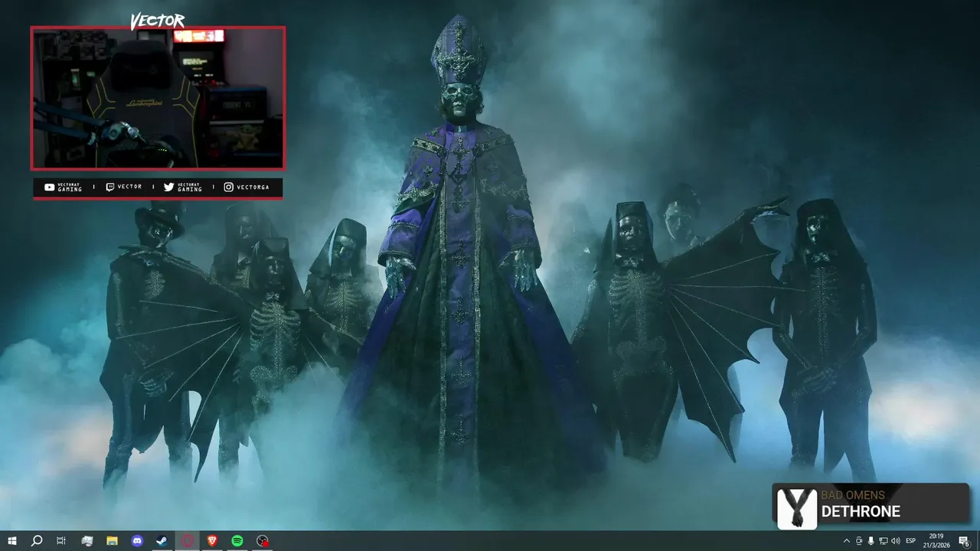Viewport: 980px width, 551px height.
Task: Click the webcam overlay feed
Action: point(158,98)
